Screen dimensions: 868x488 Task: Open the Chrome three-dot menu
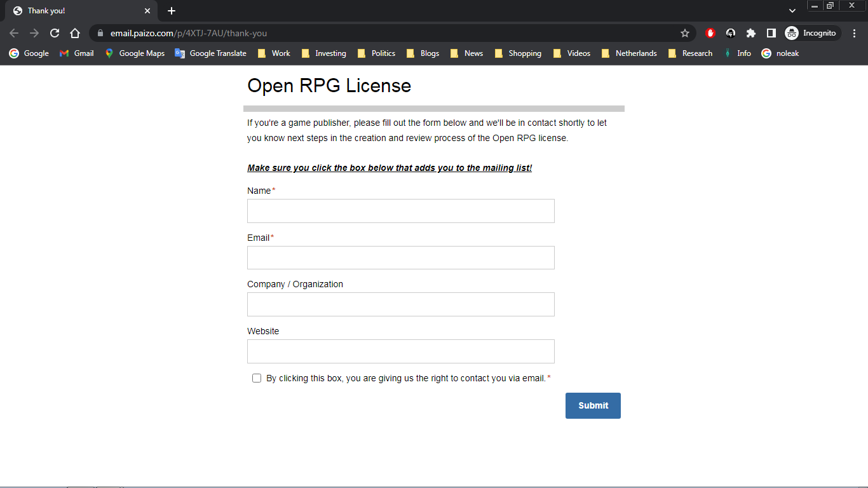coord(854,33)
